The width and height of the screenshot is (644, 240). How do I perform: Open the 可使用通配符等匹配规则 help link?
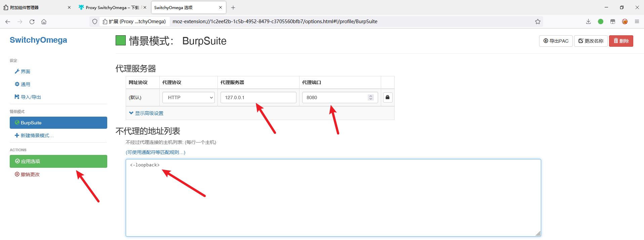(x=156, y=152)
